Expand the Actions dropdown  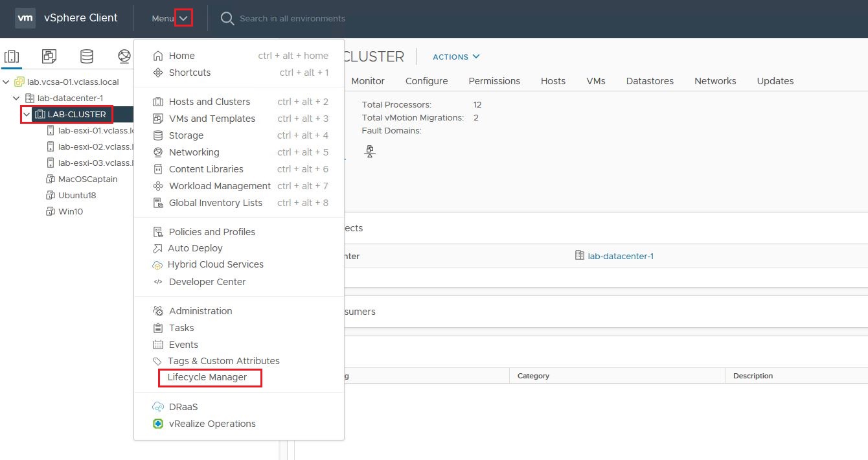(x=456, y=57)
